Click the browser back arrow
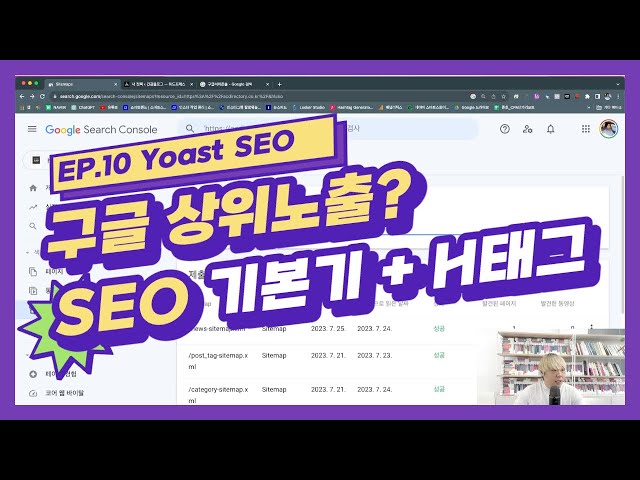Viewport: 640px width, 480px height. (x=22, y=96)
